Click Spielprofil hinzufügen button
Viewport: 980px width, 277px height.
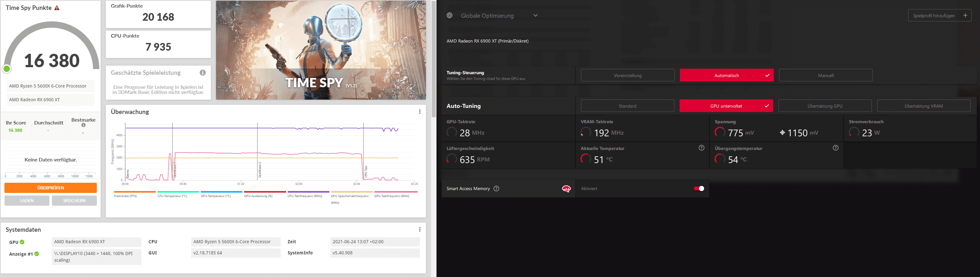pyautogui.click(x=939, y=16)
